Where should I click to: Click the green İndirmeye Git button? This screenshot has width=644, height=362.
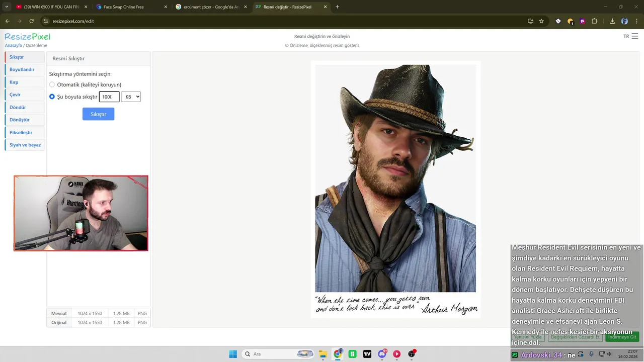(x=622, y=337)
